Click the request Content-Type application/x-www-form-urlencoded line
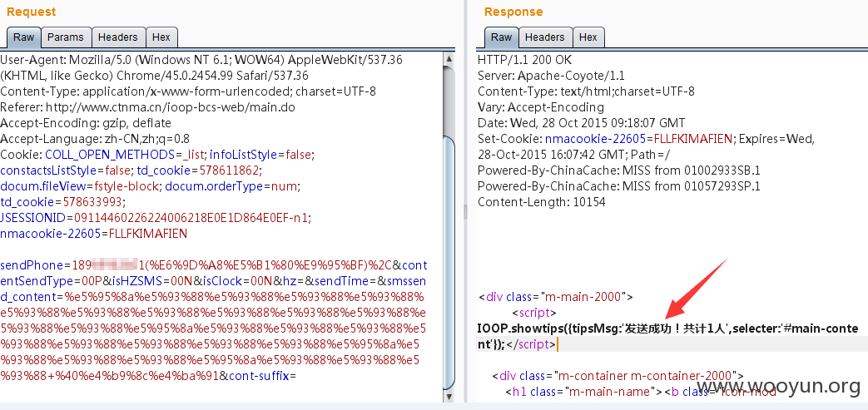Screen dimensions: 868x410 tap(188, 91)
